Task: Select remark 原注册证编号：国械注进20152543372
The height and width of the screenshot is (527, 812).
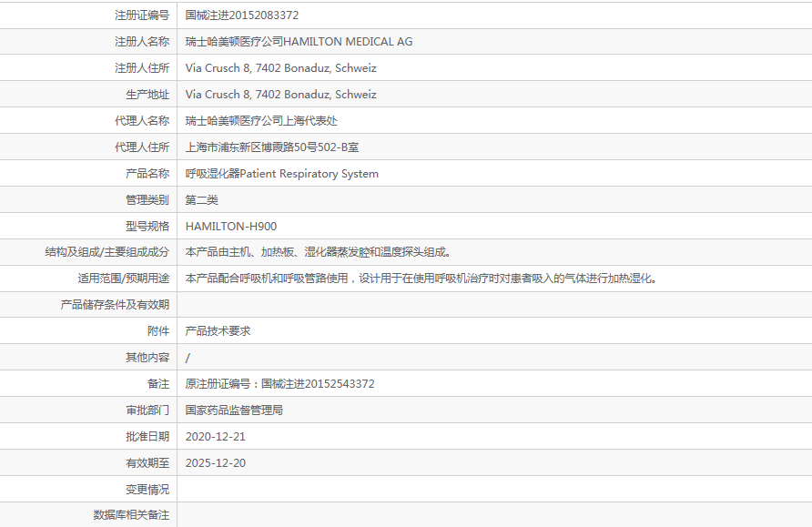Action: (279, 384)
